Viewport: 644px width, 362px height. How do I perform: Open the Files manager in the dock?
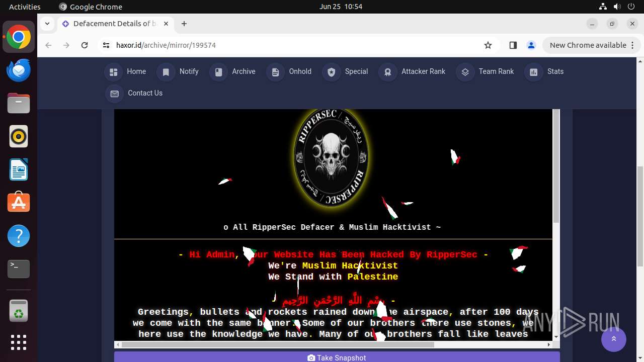[x=19, y=104]
